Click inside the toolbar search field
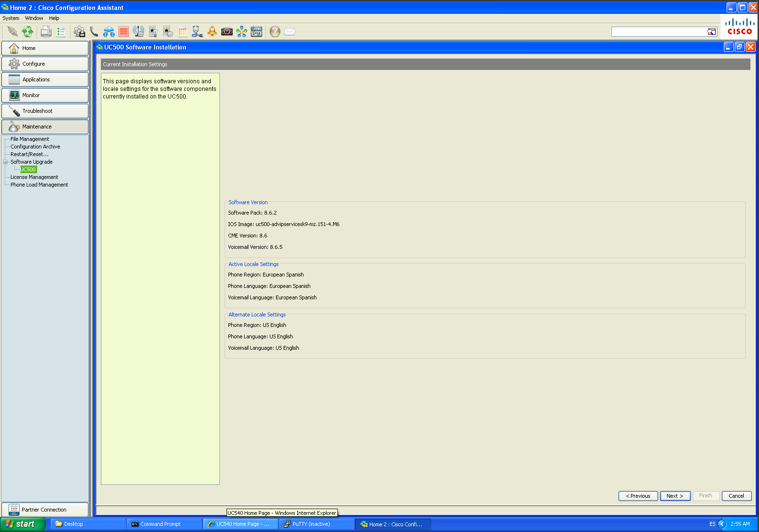759x532 pixels. tap(659, 32)
